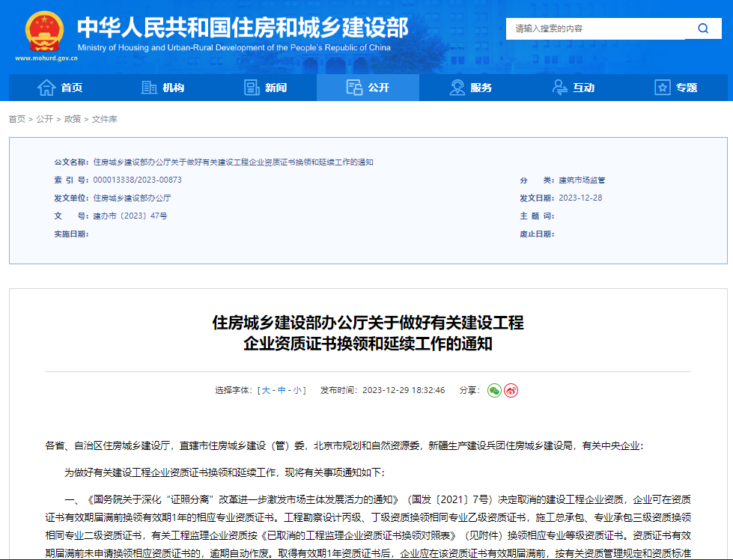Screen dimensions: 733x560
Task: Share the article via the red Weibo icon
Action: pos(510,390)
